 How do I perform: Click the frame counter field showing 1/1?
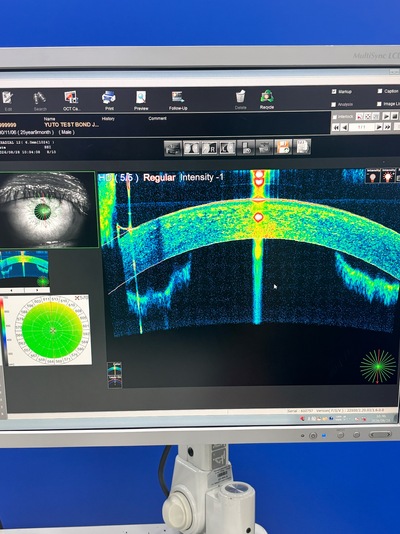[x=362, y=127]
